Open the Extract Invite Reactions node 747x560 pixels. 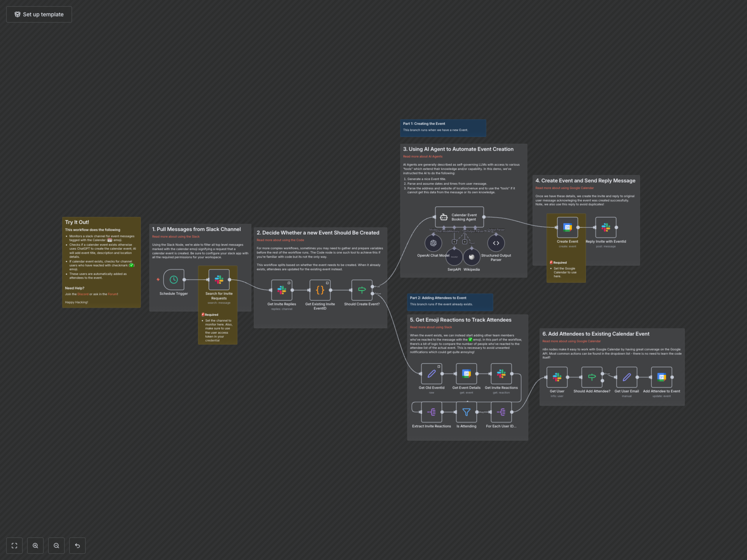click(431, 412)
